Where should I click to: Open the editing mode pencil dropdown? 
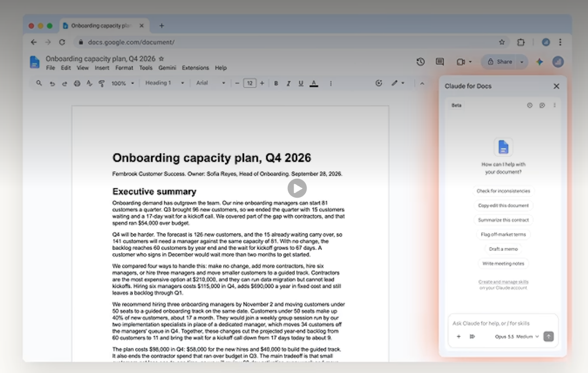[x=398, y=83]
